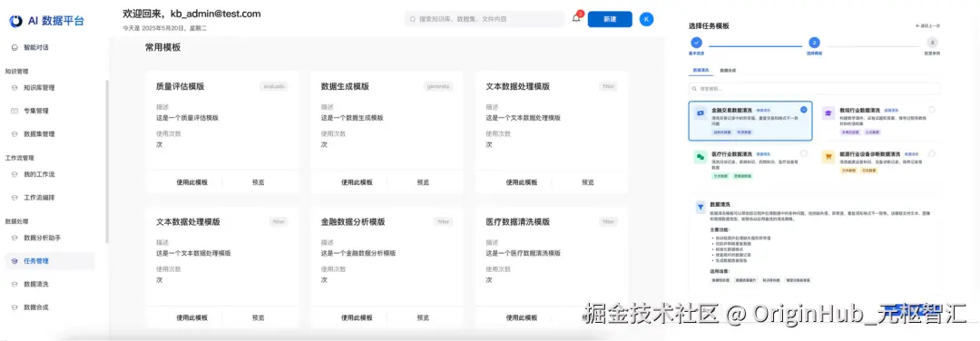Focus the template 搜索模板 search field
The width and height of the screenshot is (980, 341).
[x=814, y=89]
